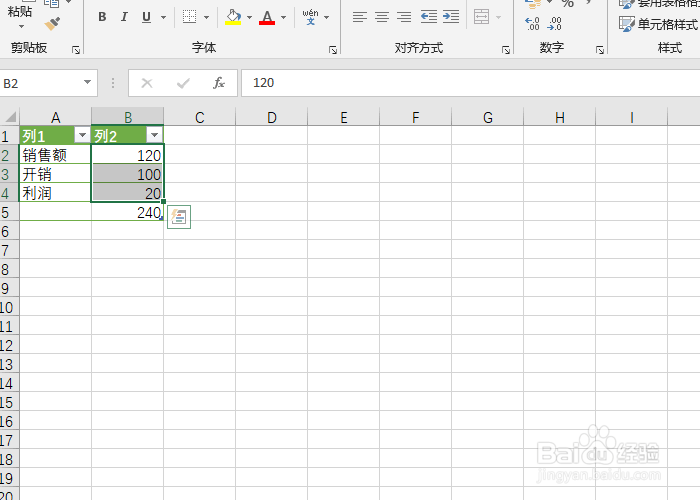Click the format painter brush
Image resolution: width=700 pixels, height=500 pixels.
pyautogui.click(x=53, y=23)
